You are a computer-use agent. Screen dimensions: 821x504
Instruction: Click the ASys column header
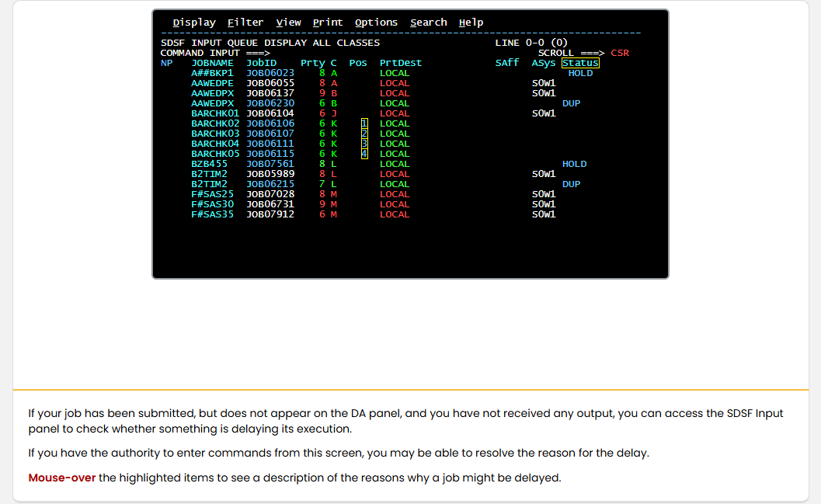(544, 63)
